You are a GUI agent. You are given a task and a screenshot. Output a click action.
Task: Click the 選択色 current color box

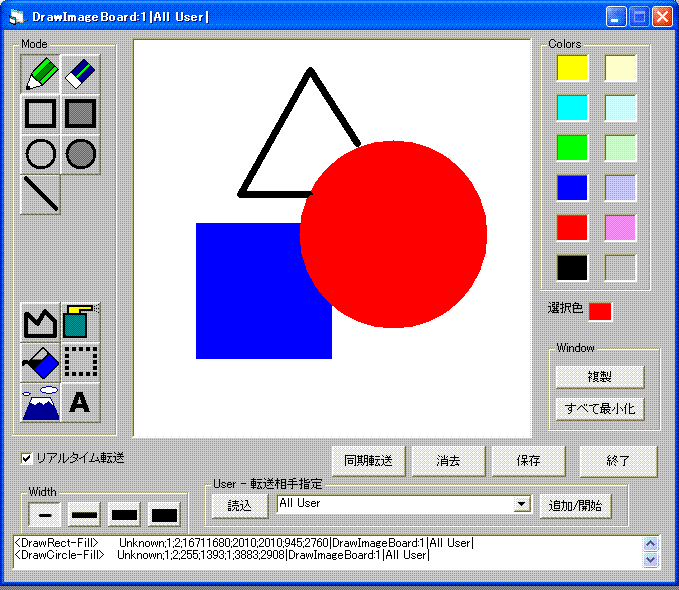[600, 311]
